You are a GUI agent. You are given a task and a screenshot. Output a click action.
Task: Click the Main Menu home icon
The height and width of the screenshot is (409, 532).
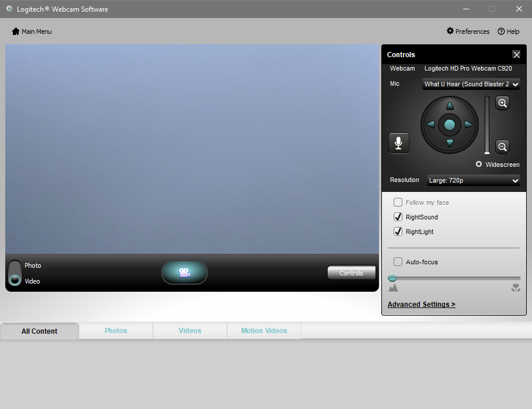point(16,32)
